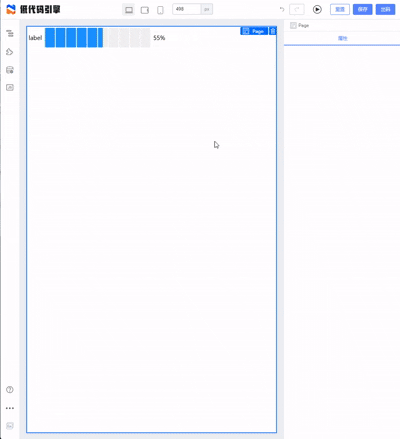The width and height of the screenshot is (400, 439).
Task: Open the three-dots more menu
Action: point(10,408)
